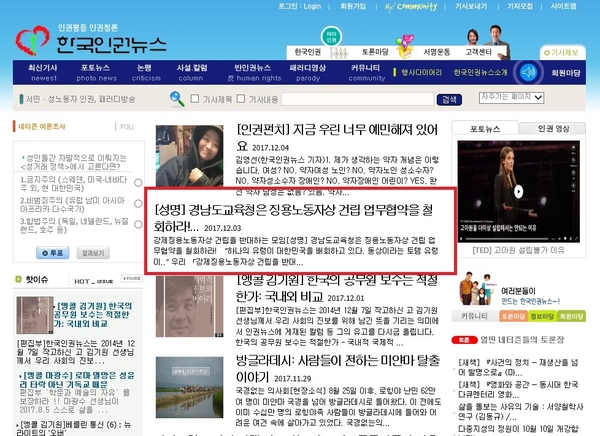Switch to the 인권 영상 tab
The image size is (600, 436).
click(x=553, y=129)
